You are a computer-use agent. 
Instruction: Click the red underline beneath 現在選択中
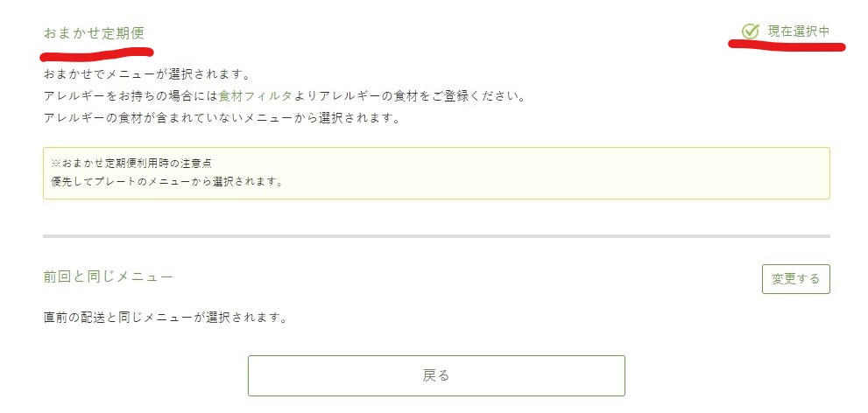click(787, 45)
